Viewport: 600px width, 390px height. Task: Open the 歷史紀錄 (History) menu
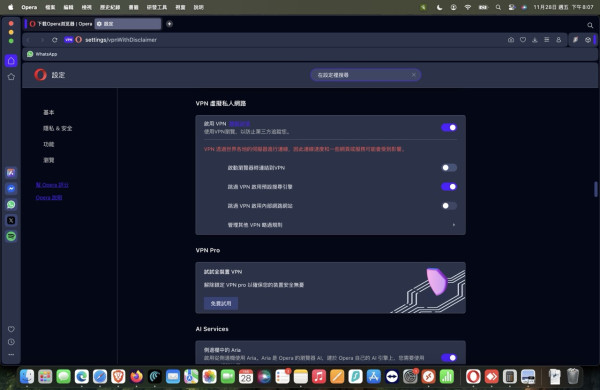(x=110, y=7)
